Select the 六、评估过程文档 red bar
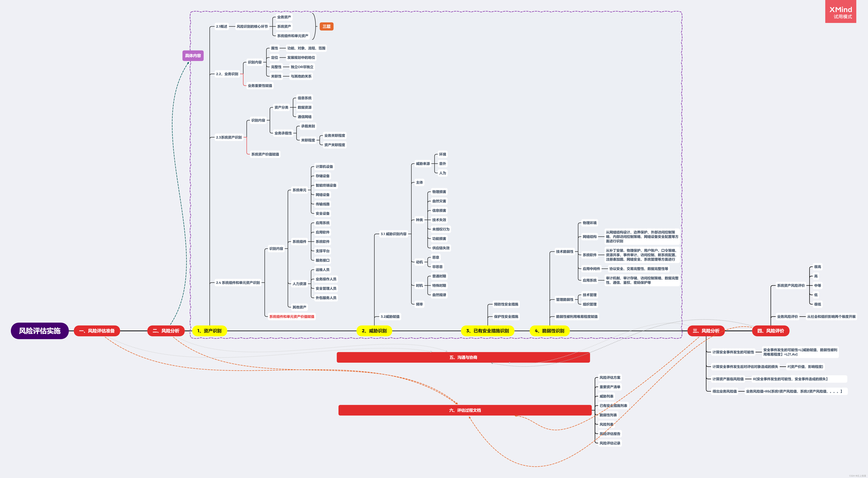 point(465,410)
